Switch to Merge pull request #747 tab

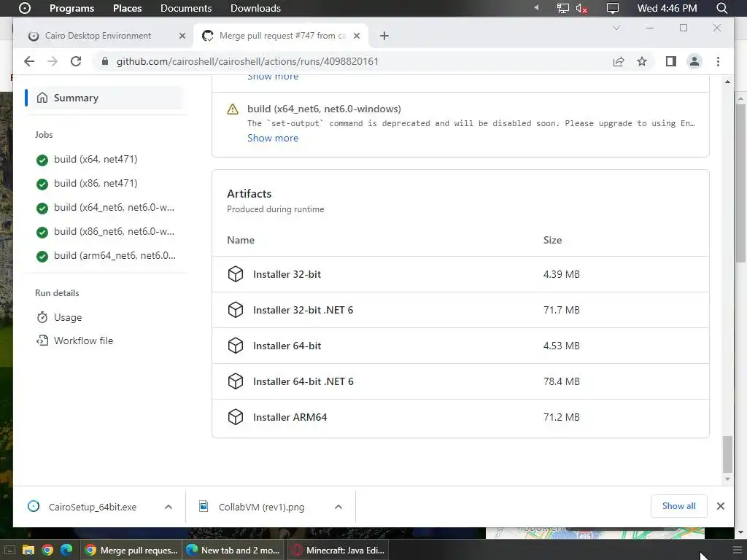(281, 36)
